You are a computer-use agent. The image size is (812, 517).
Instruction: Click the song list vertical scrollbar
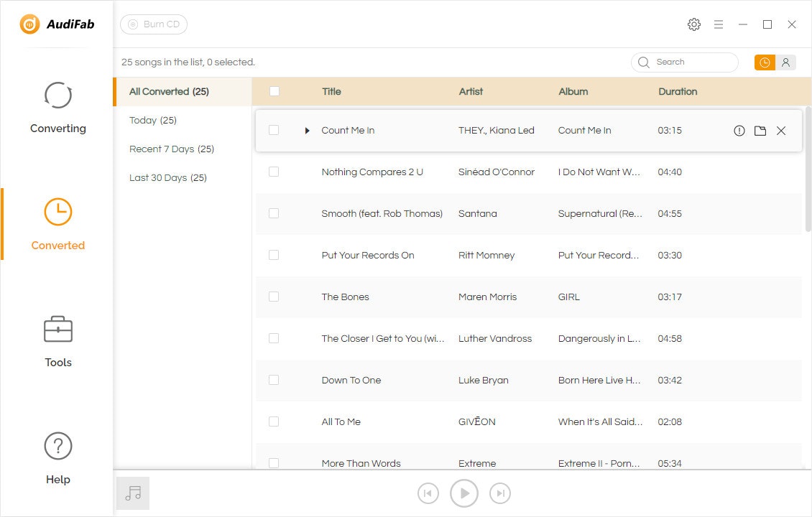(808, 169)
